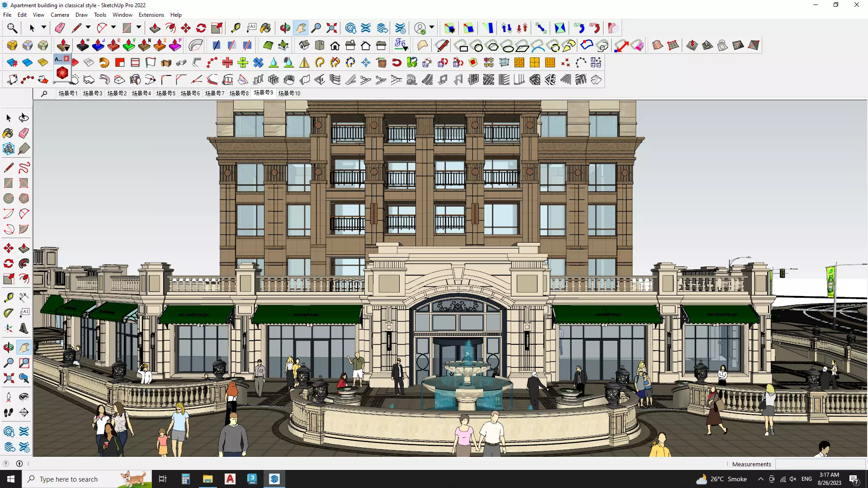Open the Calculator app in taskbar
Viewport: 868px width, 488px height.
click(x=185, y=479)
